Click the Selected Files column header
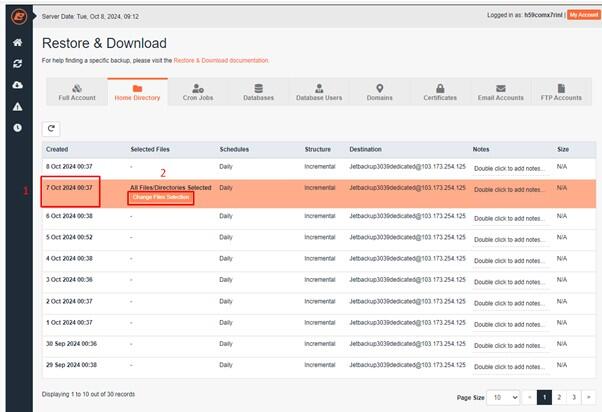The width and height of the screenshot is (602, 412). coord(150,149)
